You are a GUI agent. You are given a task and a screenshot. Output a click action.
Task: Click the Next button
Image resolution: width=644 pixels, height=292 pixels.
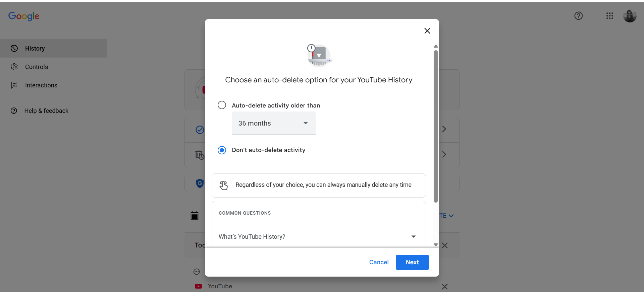(412, 262)
